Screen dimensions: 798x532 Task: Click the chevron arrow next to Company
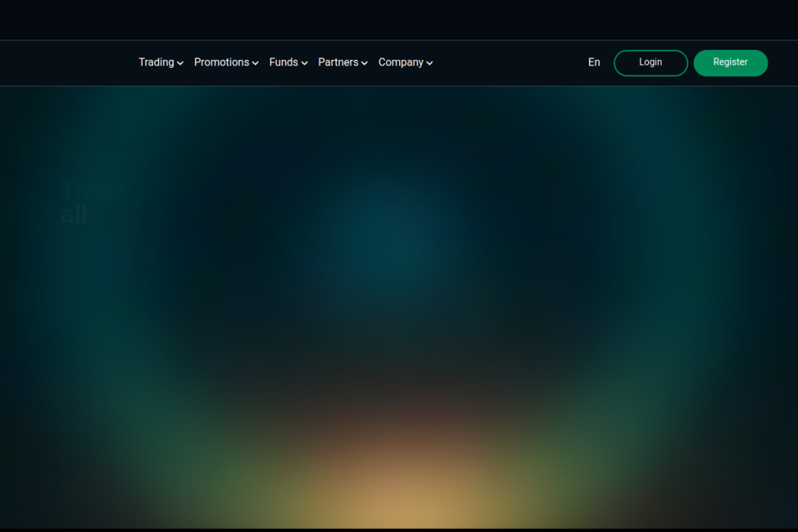pos(429,63)
